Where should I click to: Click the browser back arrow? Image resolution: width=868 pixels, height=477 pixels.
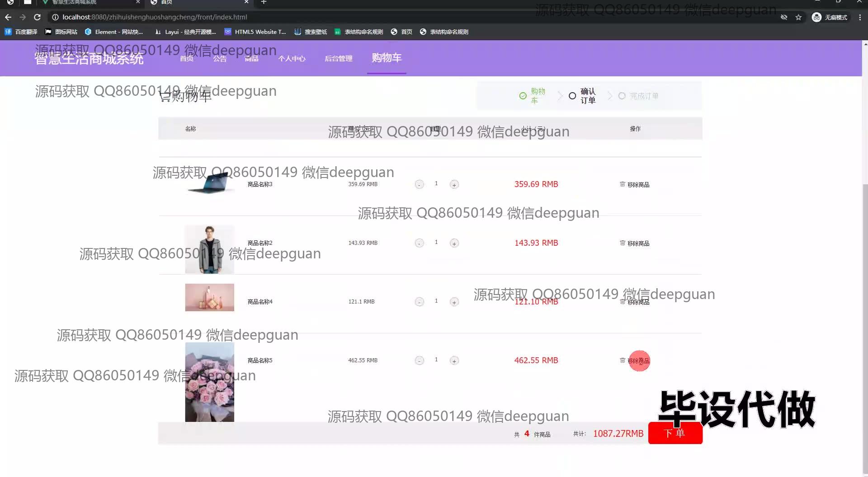(x=8, y=17)
